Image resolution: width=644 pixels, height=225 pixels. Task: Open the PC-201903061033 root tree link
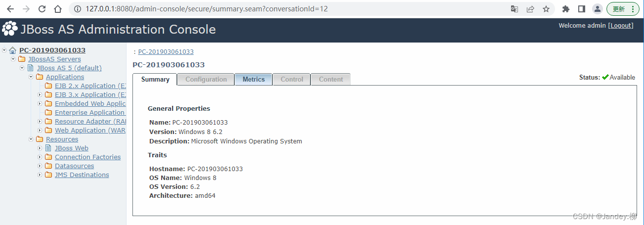[52, 50]
